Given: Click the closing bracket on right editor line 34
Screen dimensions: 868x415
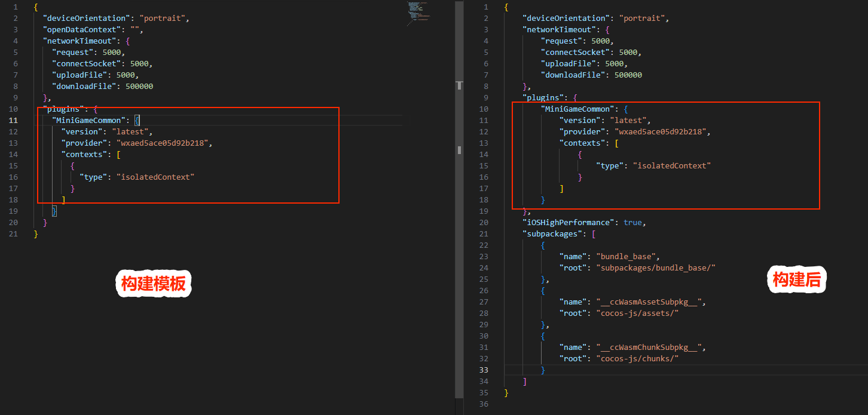Looking at the screenshot, I should (525, 381).
